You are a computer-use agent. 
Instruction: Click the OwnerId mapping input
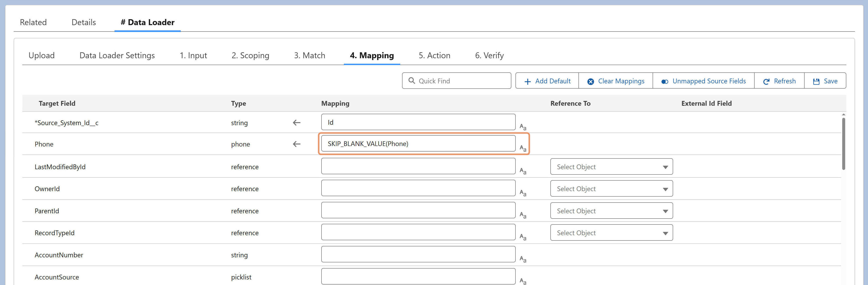tap(418, 188)
